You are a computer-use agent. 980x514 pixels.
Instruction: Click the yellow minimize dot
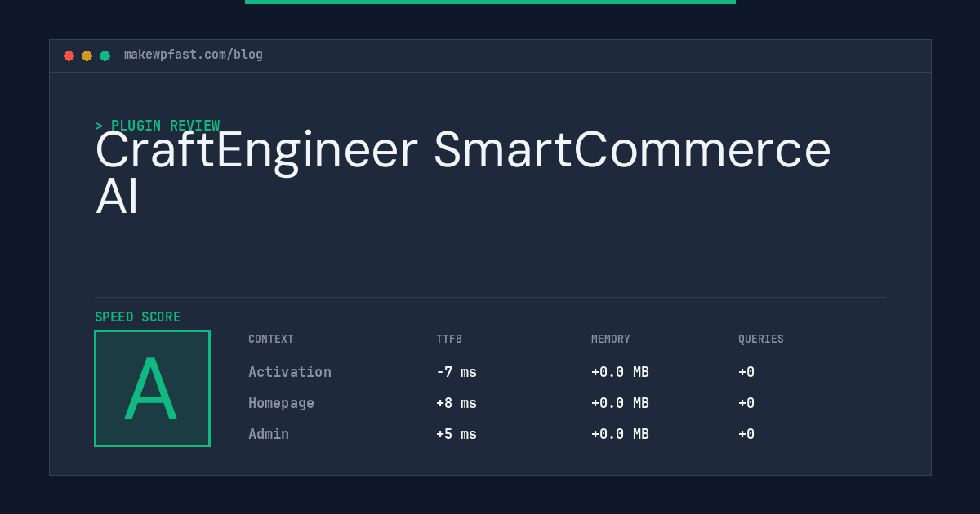pyautogui.click(x=87, y=55)
